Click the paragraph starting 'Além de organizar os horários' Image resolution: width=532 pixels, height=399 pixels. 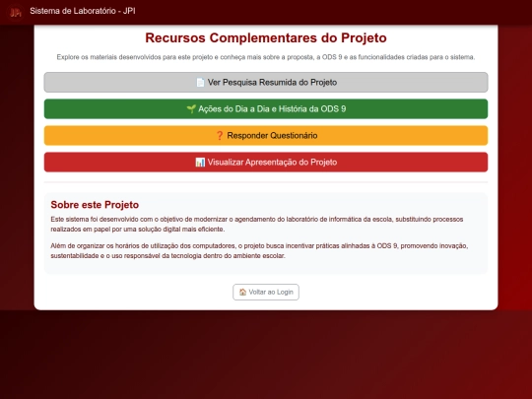coord(259,251)
